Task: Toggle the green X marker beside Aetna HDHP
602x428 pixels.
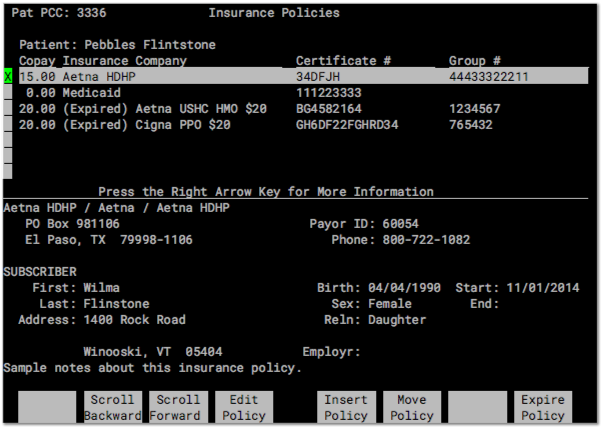Action: [8, 76]
